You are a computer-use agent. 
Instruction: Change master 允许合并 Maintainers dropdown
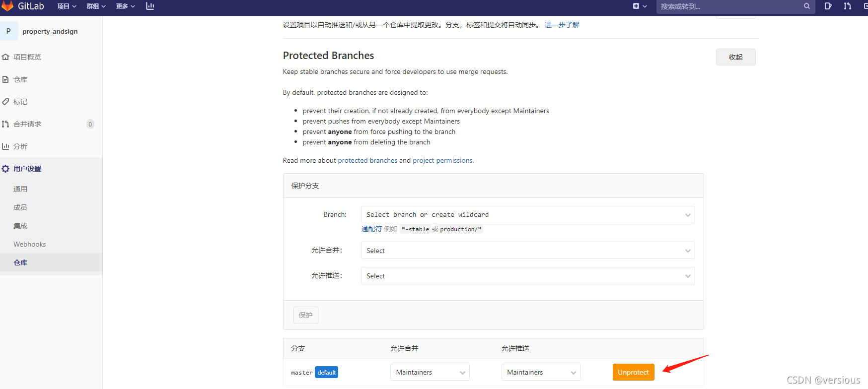pyautogui.click(x=430, y=372)
